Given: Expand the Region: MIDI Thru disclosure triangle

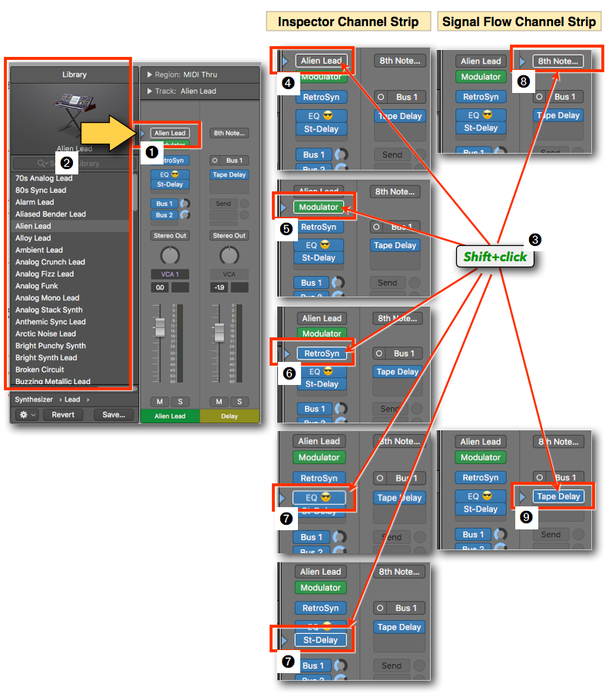Looking at the screenshot, I should (149, 75).
